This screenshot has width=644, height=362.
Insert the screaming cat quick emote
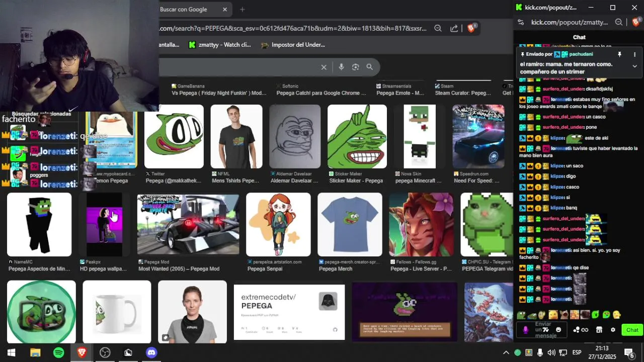(563, 315)
